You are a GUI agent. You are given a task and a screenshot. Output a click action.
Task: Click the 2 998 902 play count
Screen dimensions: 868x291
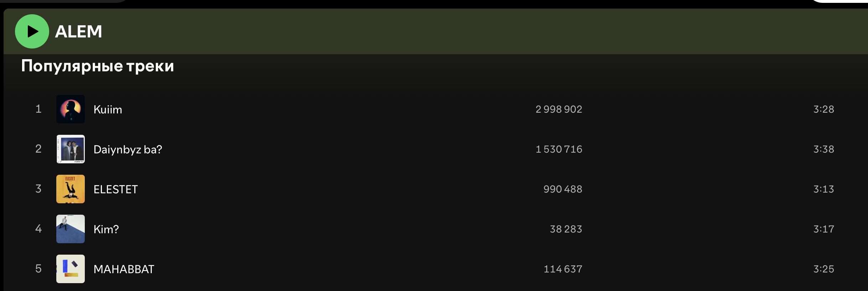coord(559,109)
